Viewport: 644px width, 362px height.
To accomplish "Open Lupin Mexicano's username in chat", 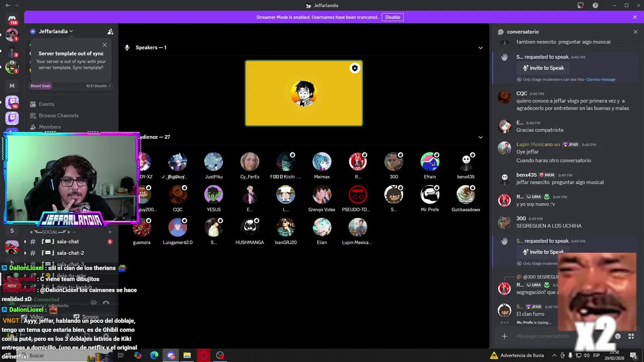I will [x=534, y=144].
